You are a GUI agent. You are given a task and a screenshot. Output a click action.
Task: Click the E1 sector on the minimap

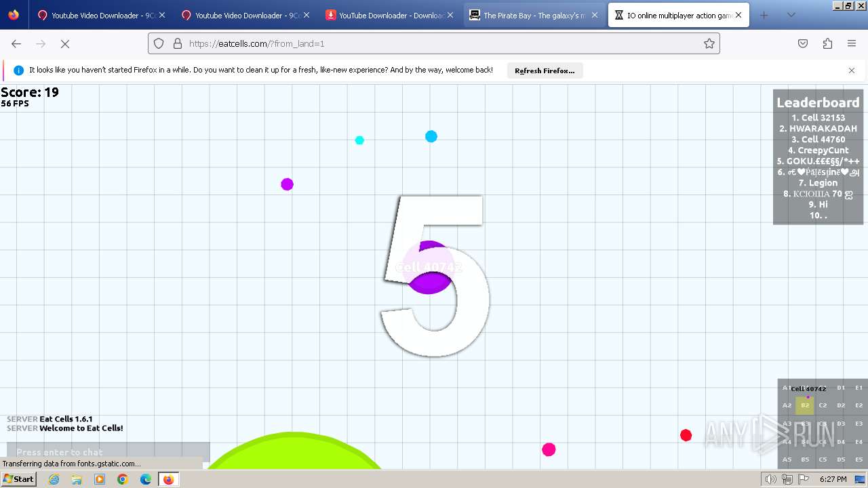859,388
